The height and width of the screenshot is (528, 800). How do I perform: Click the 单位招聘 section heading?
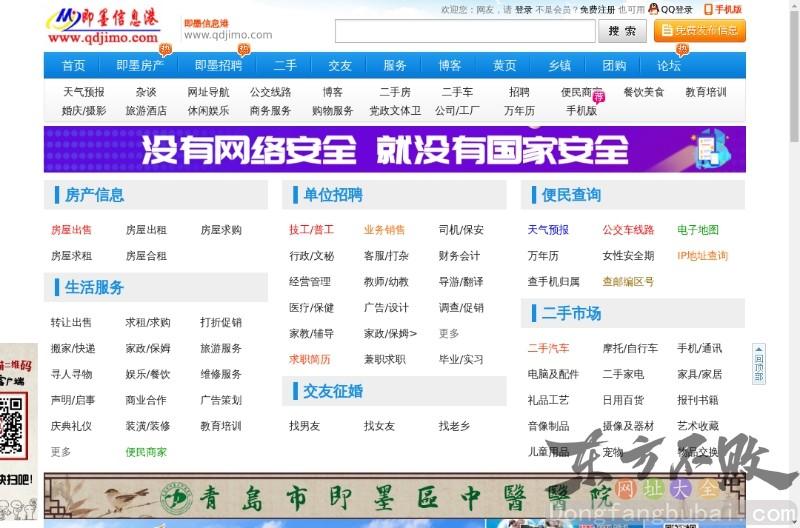333,195
